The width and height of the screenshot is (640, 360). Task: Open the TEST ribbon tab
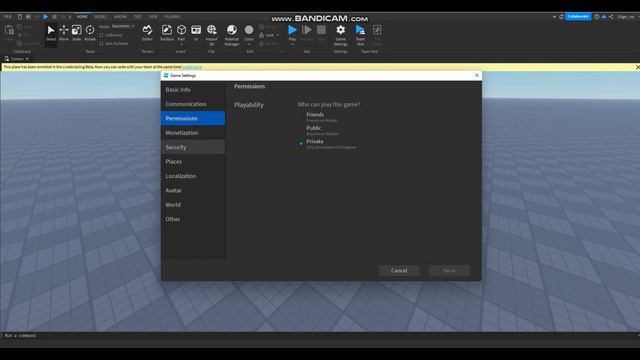tap(138, 17)
